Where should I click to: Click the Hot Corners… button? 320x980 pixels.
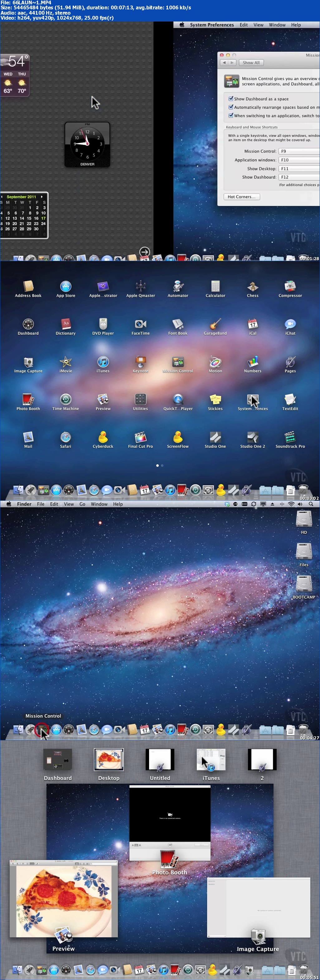pyautogui.click(x=241, y=197)
